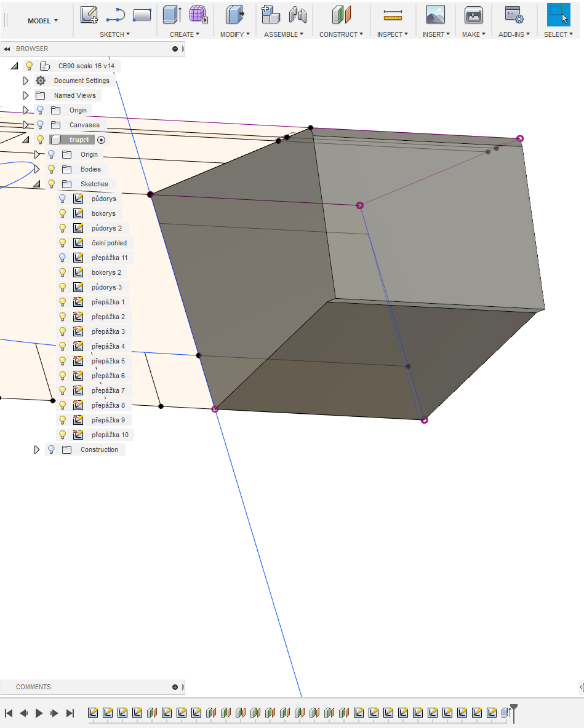Screen dimensions: 584x728
Task: Open the MODEL workspace dropdown
Action: (42, 21)
